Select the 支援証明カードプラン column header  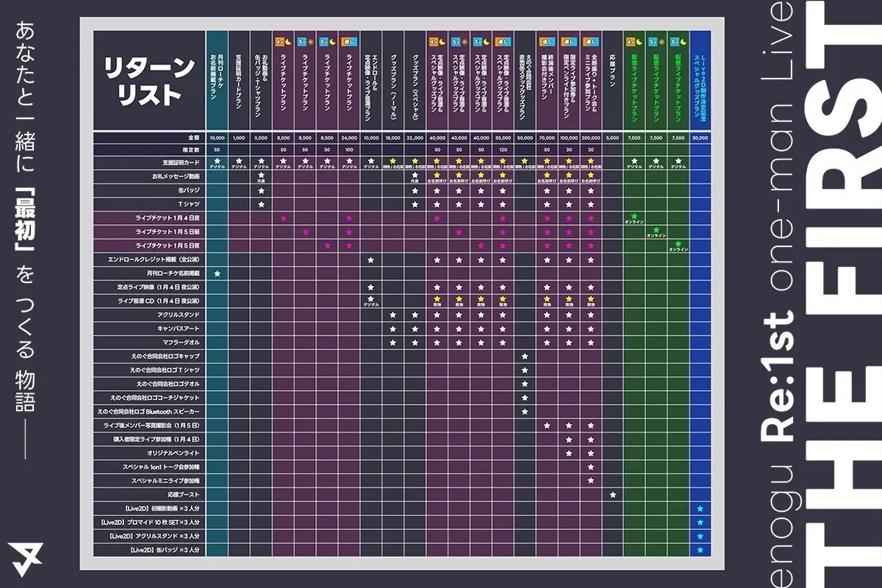click(239, 81)
